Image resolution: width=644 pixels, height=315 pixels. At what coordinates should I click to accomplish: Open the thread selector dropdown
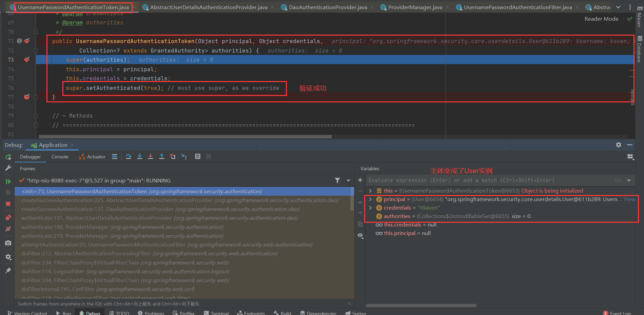pyautogui.click(x=348, y=180)
